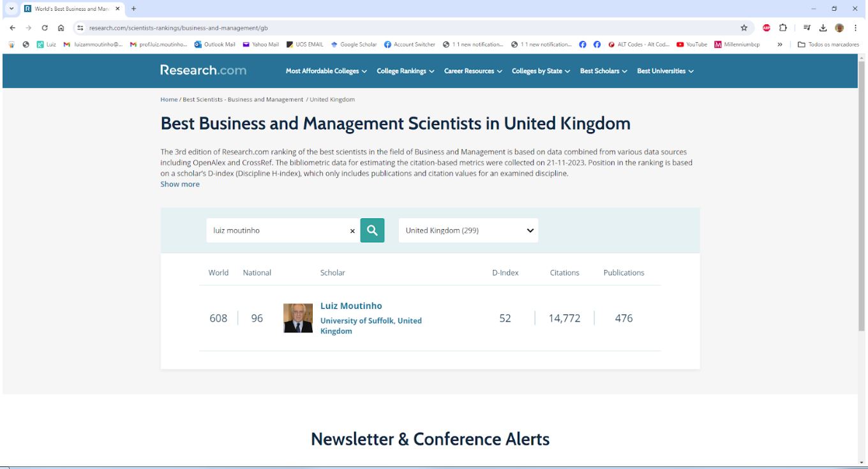Click the scholar search input field
868x469 pixels.
278,230
